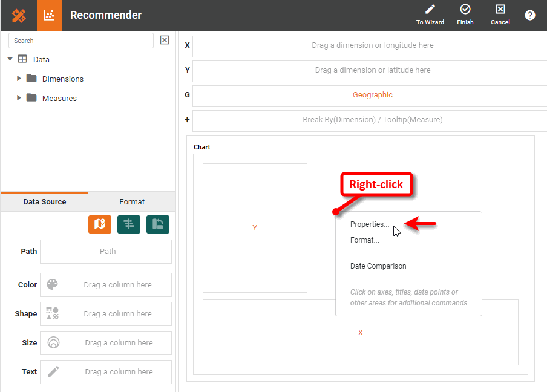This screenshot has height=392, width=547.
Task: Select the orange map icon under Data Source
Action: [x=99, y=224]
